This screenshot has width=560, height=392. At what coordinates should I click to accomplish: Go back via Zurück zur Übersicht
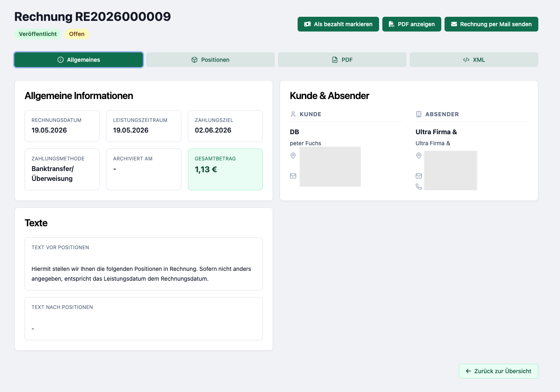point(499,371)
